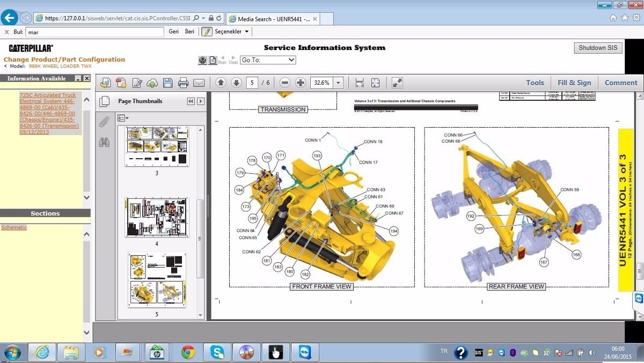644x363 pixels.
Task: Click the system tray volume icon
Action: coord(591,352)
